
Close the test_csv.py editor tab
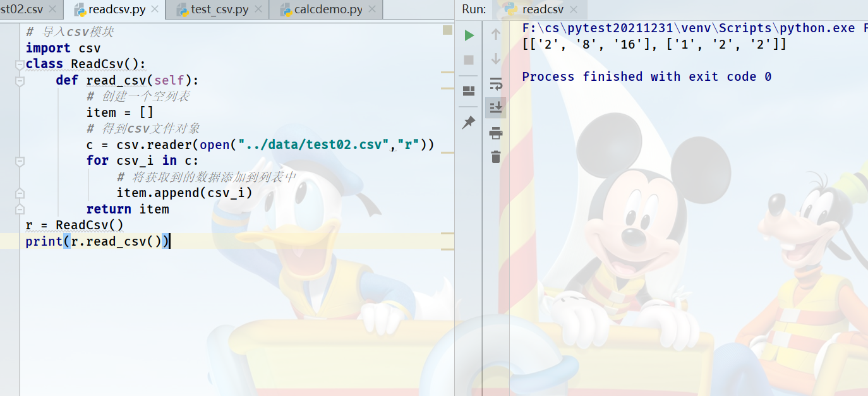258,9
